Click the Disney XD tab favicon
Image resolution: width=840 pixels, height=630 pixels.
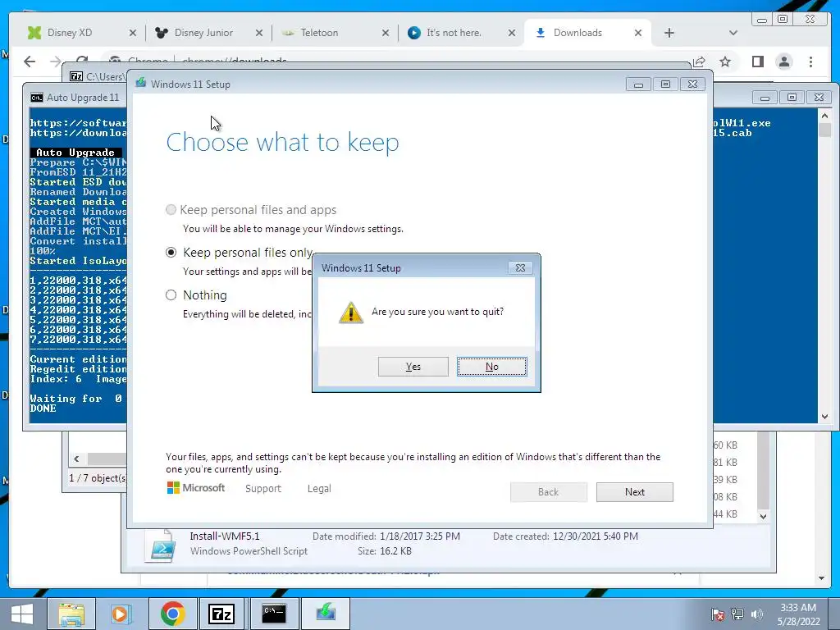[x=34, y=33]
